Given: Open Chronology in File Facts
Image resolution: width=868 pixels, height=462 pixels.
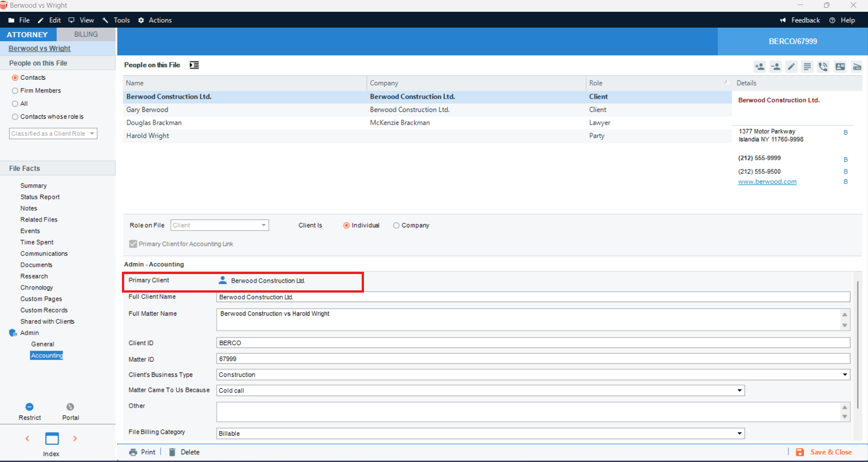Looking at the screenshot, I should (x=37, y=288).
